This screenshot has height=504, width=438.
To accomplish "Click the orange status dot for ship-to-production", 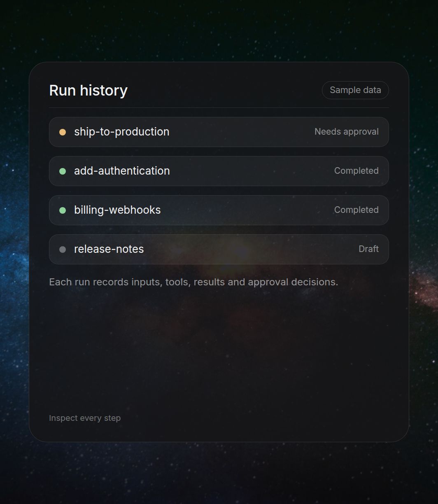I will click(63, 132).
